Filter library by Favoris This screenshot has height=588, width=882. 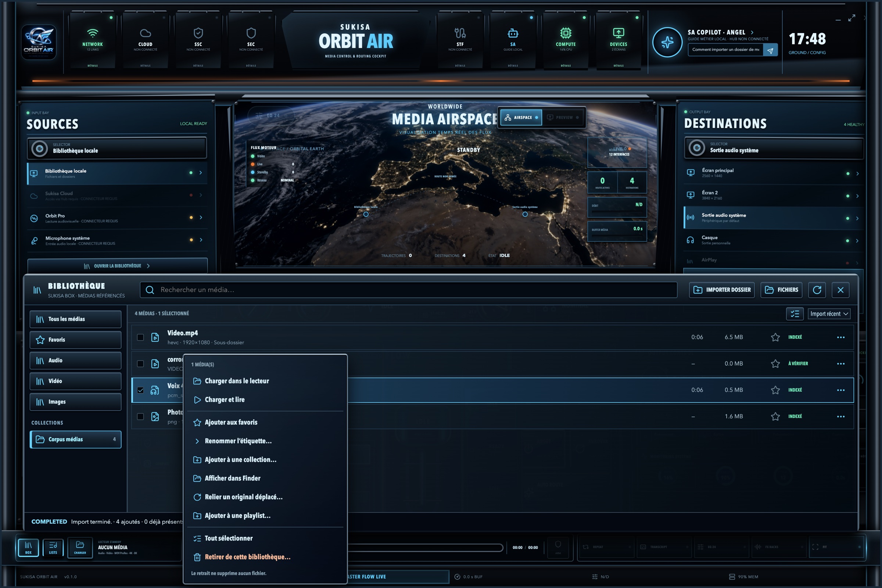75,340
